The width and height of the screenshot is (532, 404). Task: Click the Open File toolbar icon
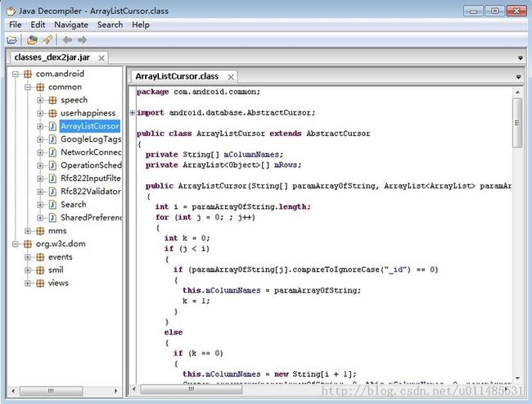point(11,40)
